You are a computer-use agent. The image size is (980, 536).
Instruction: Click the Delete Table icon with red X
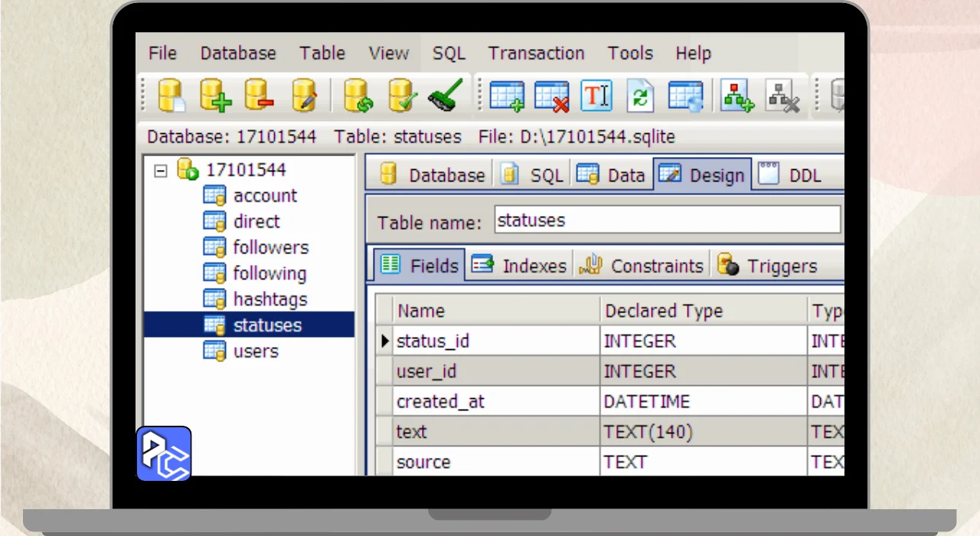tap(551, 96)
